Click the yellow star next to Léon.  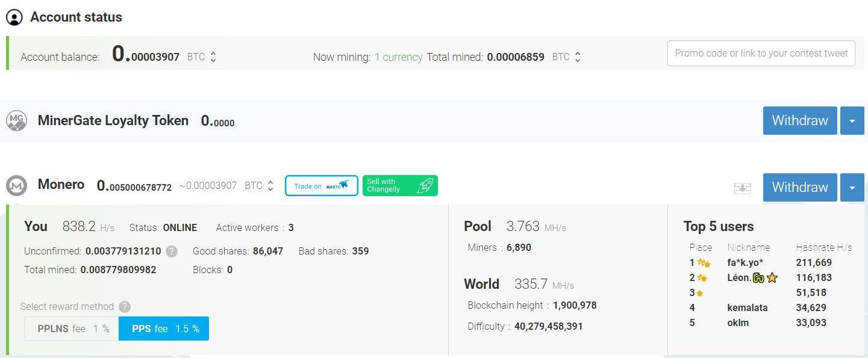coord(772,278)
